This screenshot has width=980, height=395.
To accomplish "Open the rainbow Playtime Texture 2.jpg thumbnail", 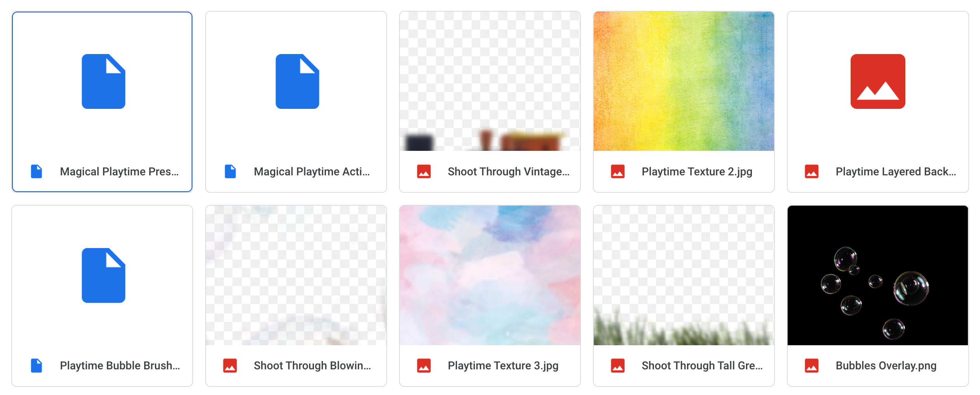I will [683, 82].
